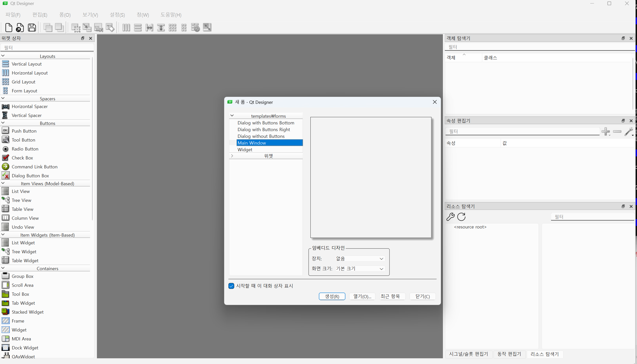This screenshot has height=364, width=637.
Task: Select the 'Main Window' template
Action: coord(269,143)
